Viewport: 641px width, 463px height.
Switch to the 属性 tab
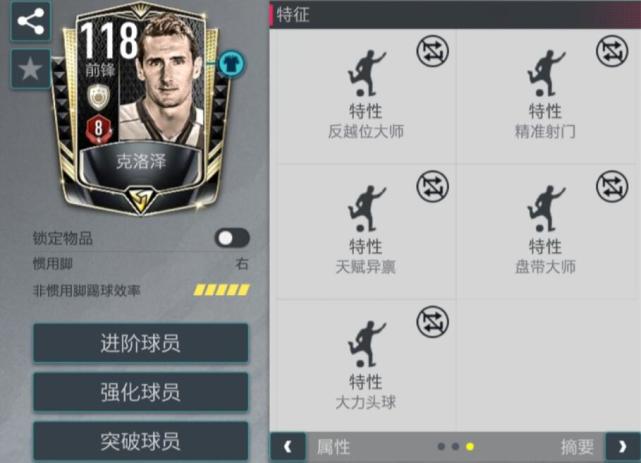point(334,447)
